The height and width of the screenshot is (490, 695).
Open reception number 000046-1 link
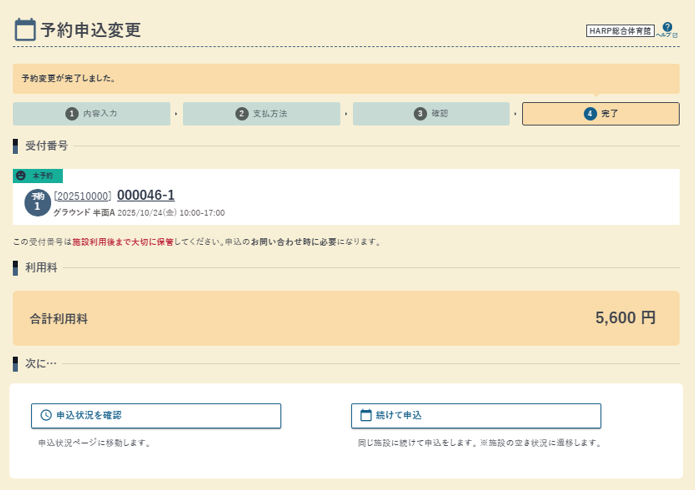click(x=146, y=195)
